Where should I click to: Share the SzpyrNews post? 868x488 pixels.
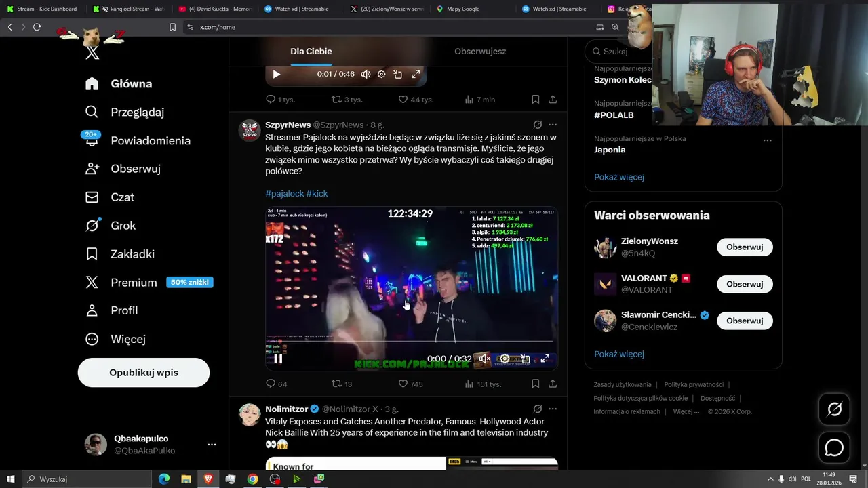(x=553, y=384)
